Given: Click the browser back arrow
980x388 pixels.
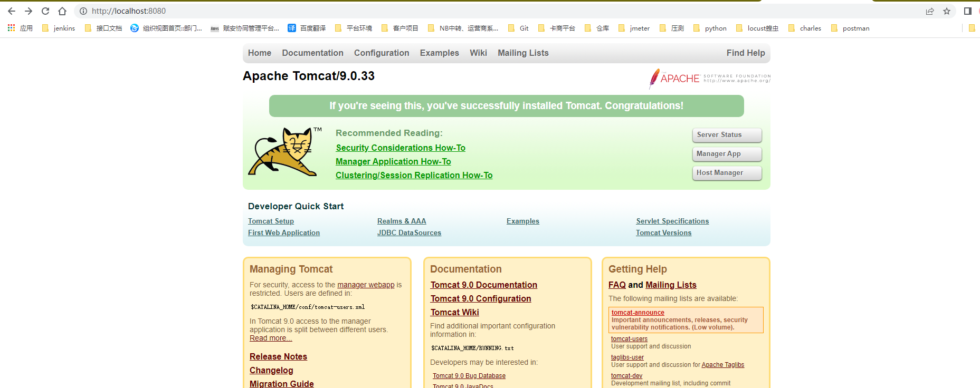Looking at the screenshot, I should [x=12, y=11].
